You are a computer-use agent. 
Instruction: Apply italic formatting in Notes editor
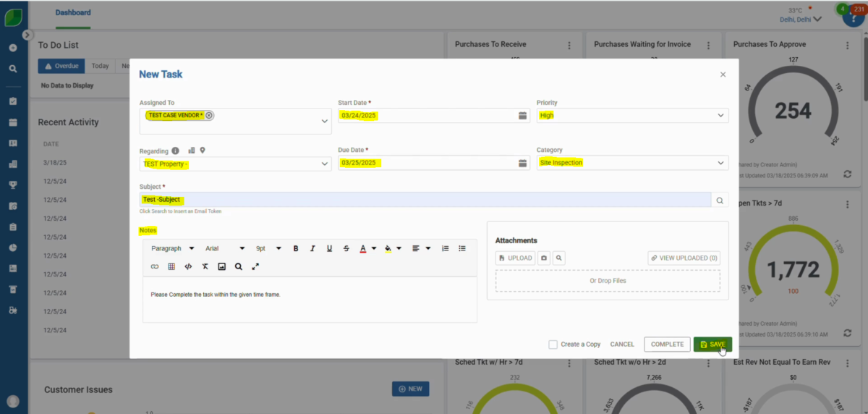pyautogui.click(x=312, y=248)
